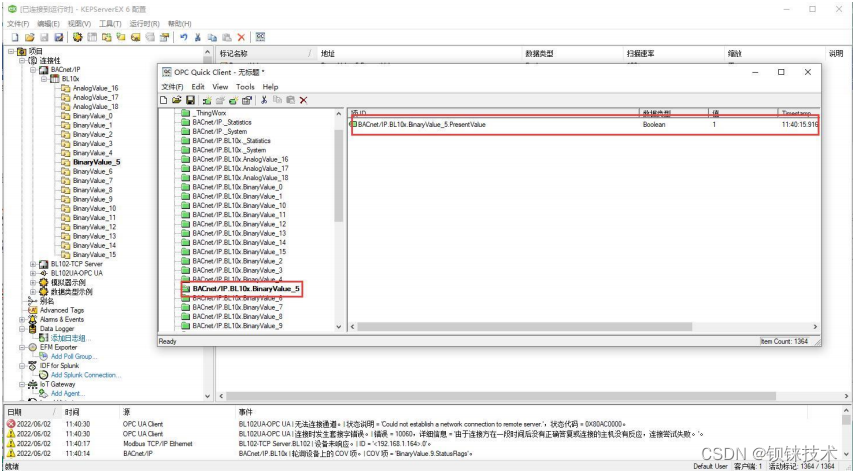
Task: Click project tree scroll up arrow
Action: (x=207, y=52)
